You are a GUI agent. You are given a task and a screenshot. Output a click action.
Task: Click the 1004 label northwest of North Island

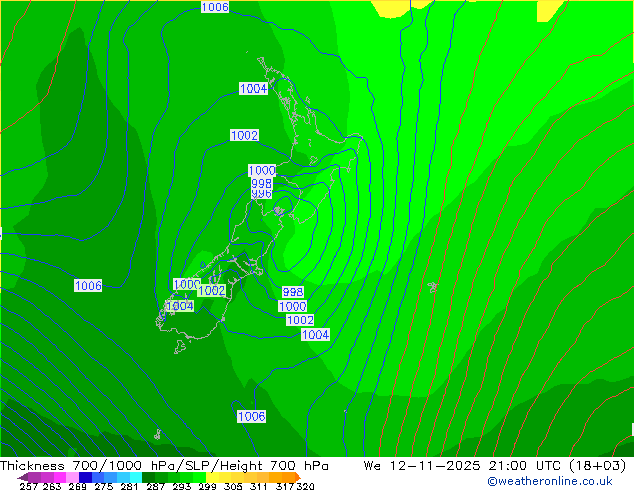pyautogui.click(x=254, y=89)
